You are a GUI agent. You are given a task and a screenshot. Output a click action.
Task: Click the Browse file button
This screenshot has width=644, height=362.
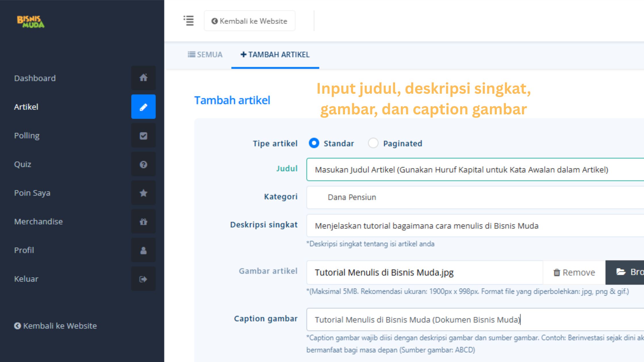625,272
